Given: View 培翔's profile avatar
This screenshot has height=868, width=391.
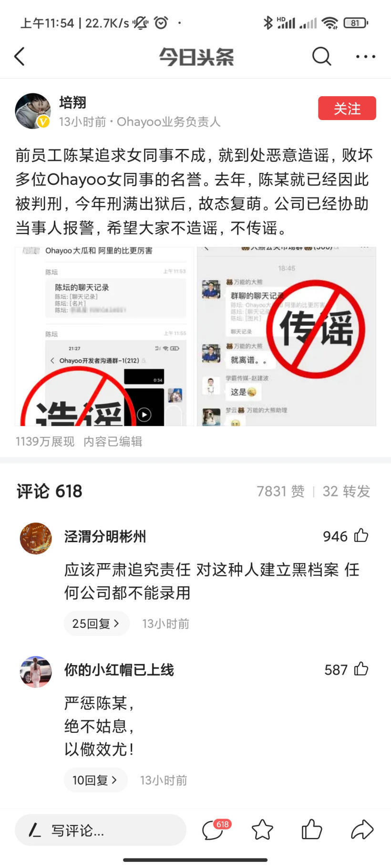Looking at the screenshot, I should (33, 111).
